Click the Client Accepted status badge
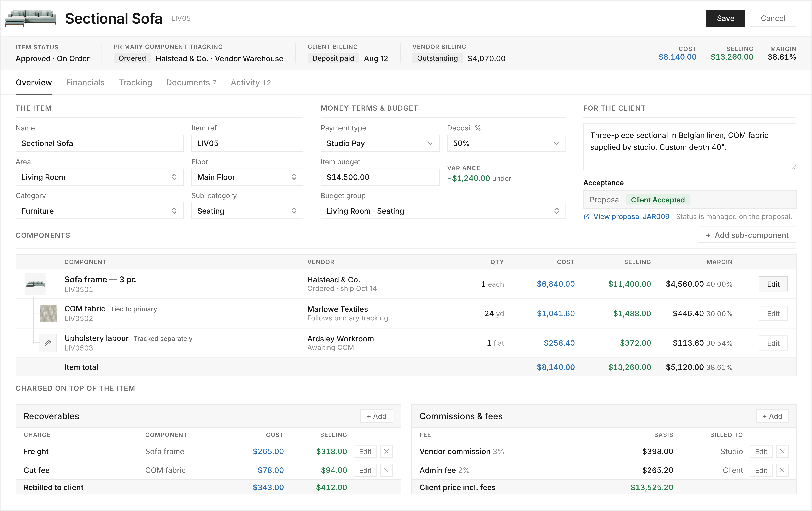Screen dimensions: 812x511 pyautogui.click(x=658, y=200)
